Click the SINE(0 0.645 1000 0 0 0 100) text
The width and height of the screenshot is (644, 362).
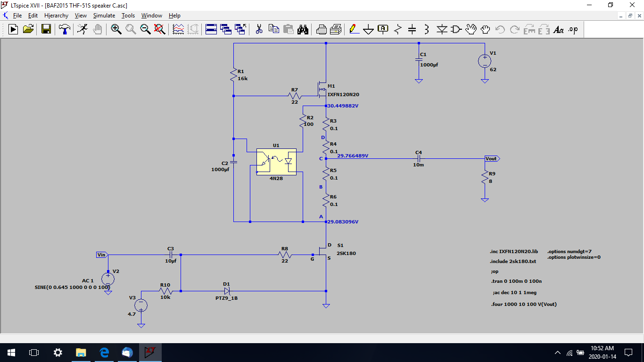[73, 287]
